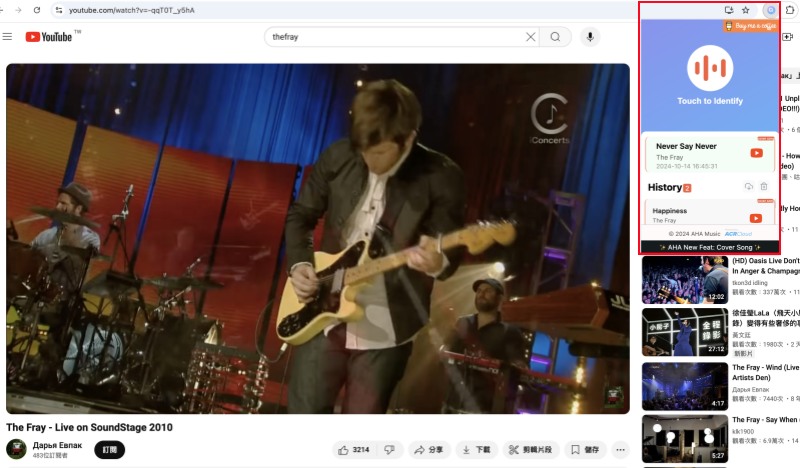Open more actions three-dot menu
This screenshot has width=800, height=468.
(620, 450)
